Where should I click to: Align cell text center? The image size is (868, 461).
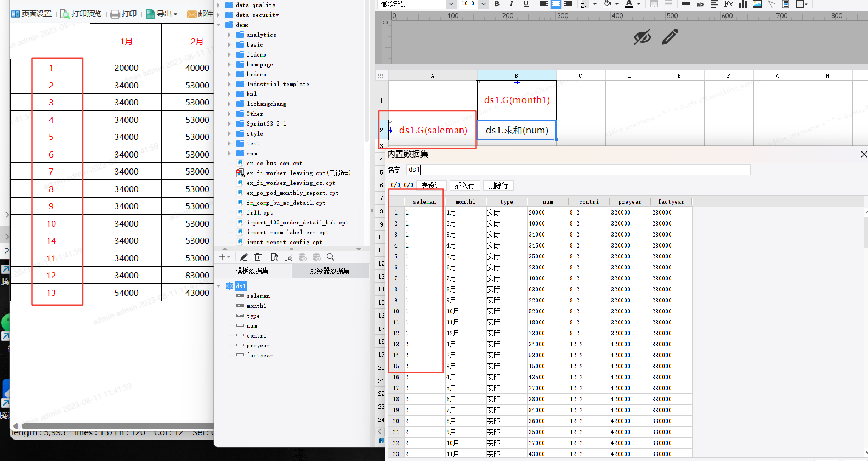555,4
